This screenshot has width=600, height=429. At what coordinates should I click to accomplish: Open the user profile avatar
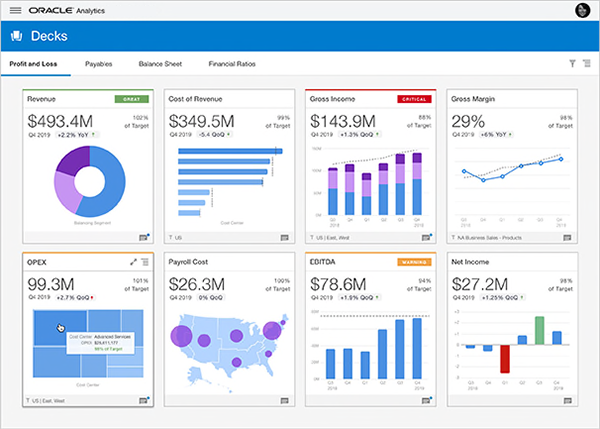pyautogui.click(x=582, y=10)
